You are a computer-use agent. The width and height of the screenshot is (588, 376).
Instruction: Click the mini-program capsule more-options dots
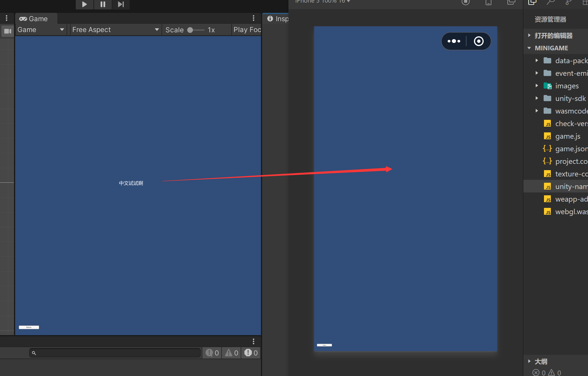(x=454, y=41)
